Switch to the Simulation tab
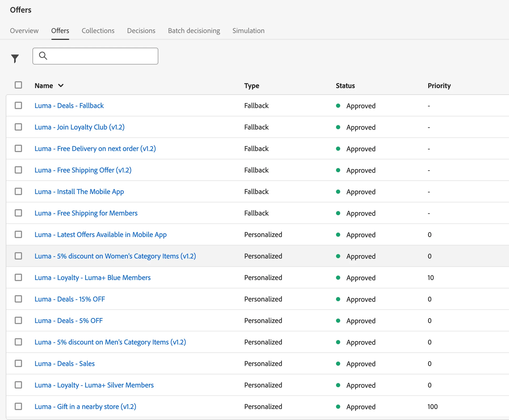The height and width of the screenshot is (420, 509). tap(248, 31)
